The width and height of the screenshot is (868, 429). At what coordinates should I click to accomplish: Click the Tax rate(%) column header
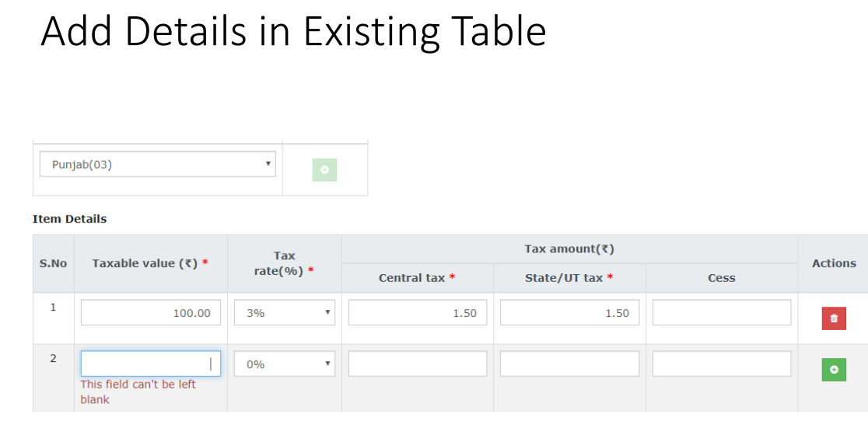click(285, 263)
